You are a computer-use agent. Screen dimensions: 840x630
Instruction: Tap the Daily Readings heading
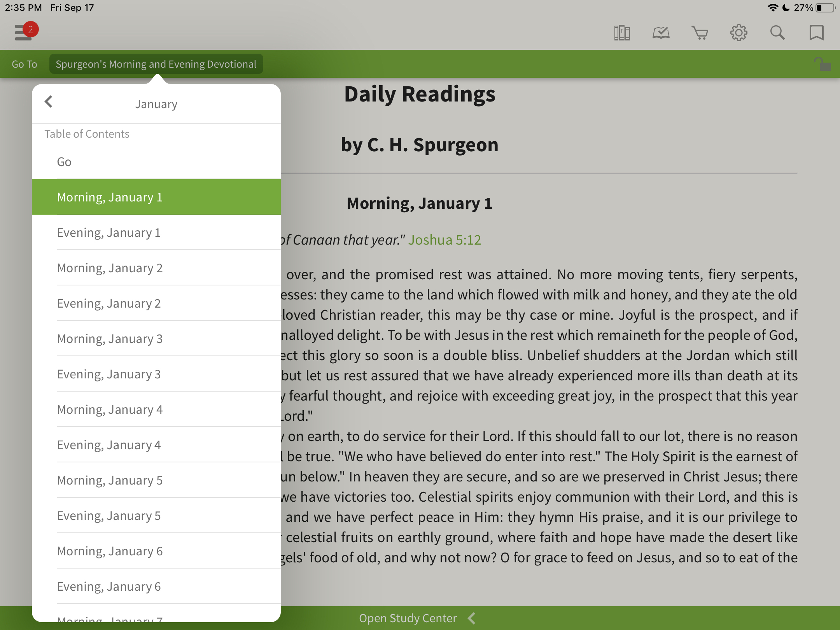(420, 94)
